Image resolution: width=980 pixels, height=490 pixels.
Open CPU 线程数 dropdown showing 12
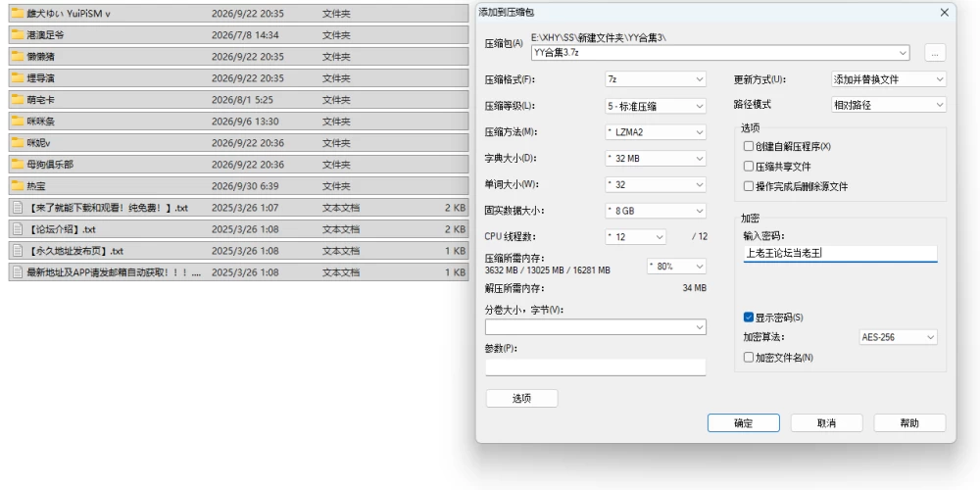point(635,237)
